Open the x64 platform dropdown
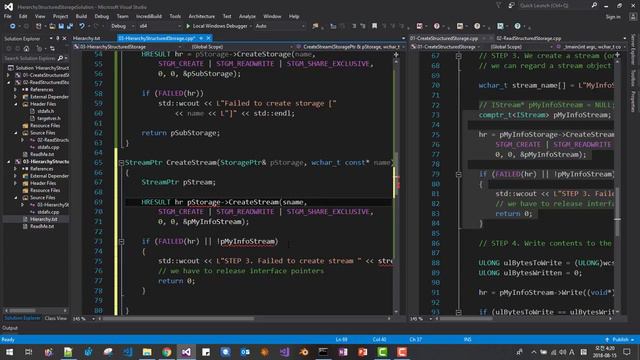This screenshot has height=360, width=640. pyautogui.click(x=159, y=26)
